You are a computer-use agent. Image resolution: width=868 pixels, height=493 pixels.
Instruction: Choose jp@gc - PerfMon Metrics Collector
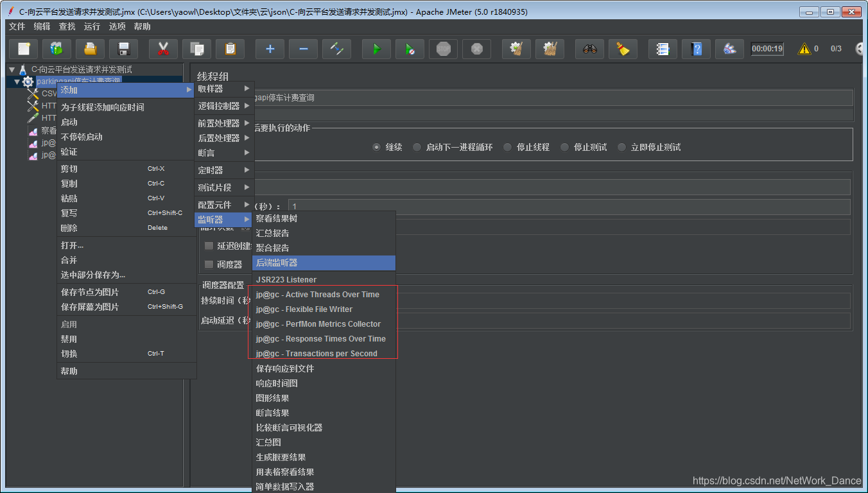324,324
